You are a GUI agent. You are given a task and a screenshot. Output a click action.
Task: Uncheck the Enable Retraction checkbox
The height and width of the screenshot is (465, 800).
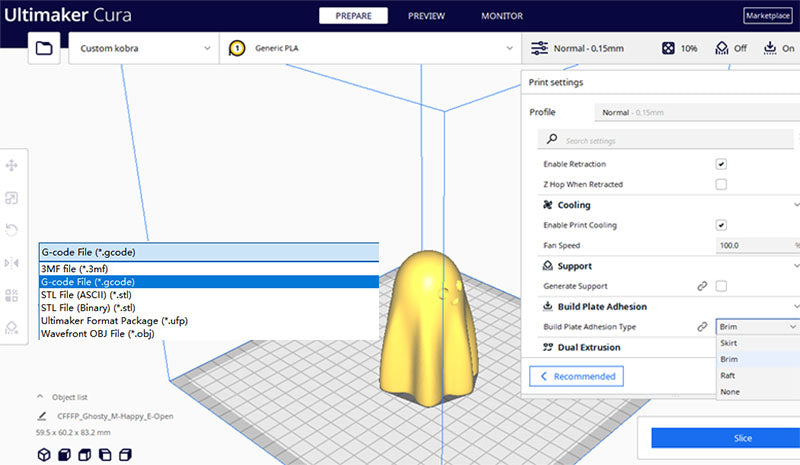point(721,164)
